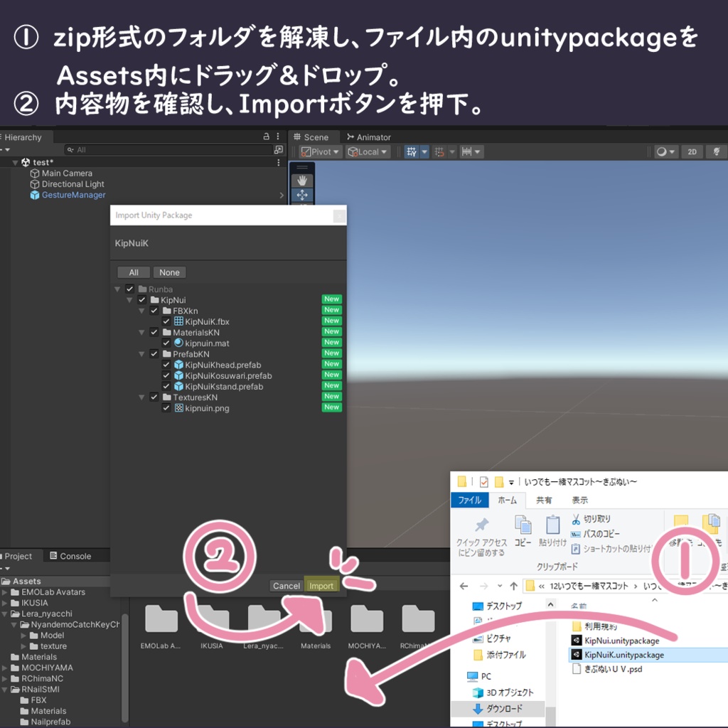Click the pin to Quick Access icon
The width and height of the screenshot is (728, 728).
pos(481,525)
